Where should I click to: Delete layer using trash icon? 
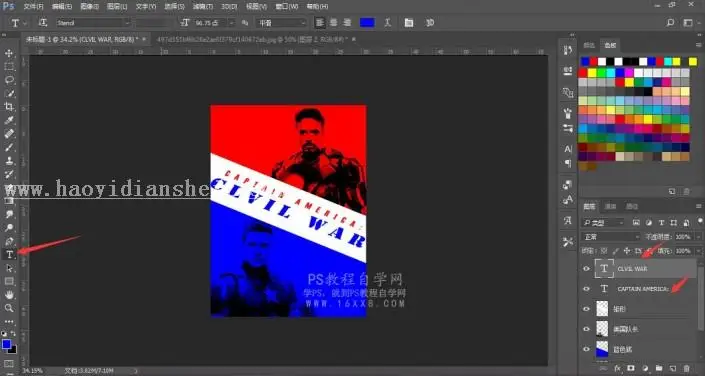coord(687,368)
